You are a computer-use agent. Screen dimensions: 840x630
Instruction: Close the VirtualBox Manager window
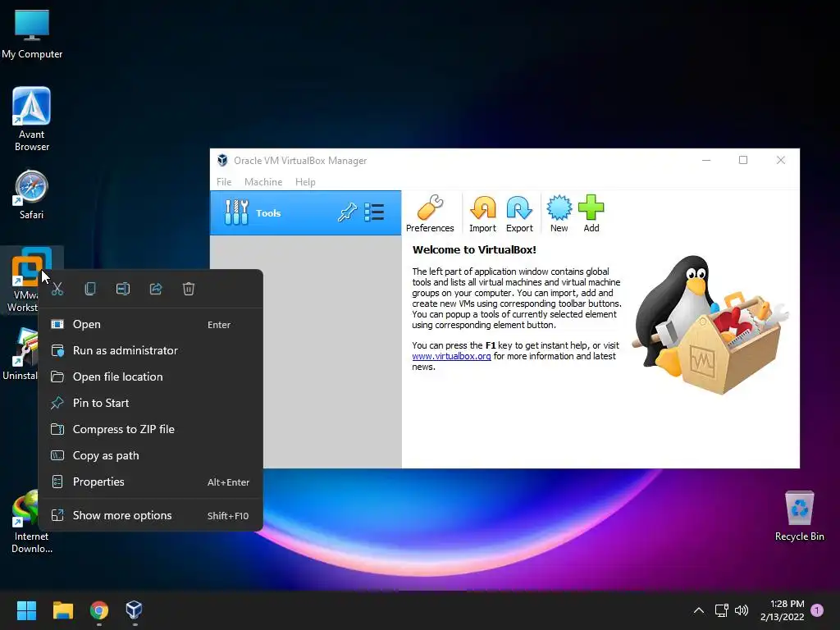pyautogui.click(x=781, y=160)
